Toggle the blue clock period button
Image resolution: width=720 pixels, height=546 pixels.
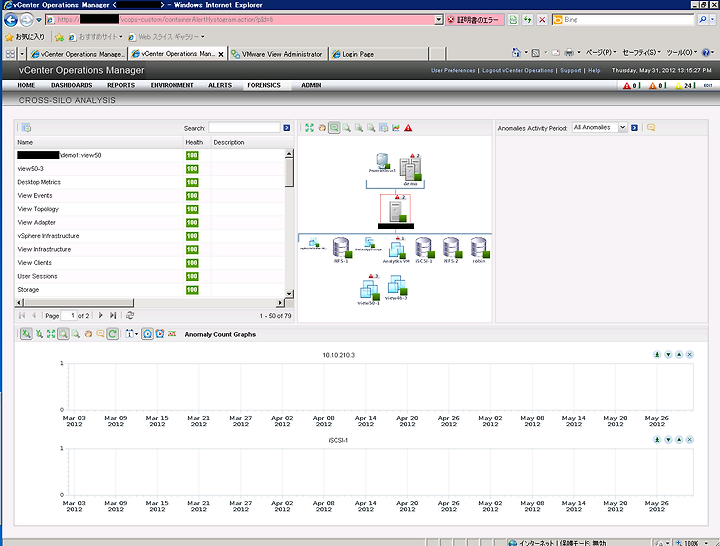[147, 334]
